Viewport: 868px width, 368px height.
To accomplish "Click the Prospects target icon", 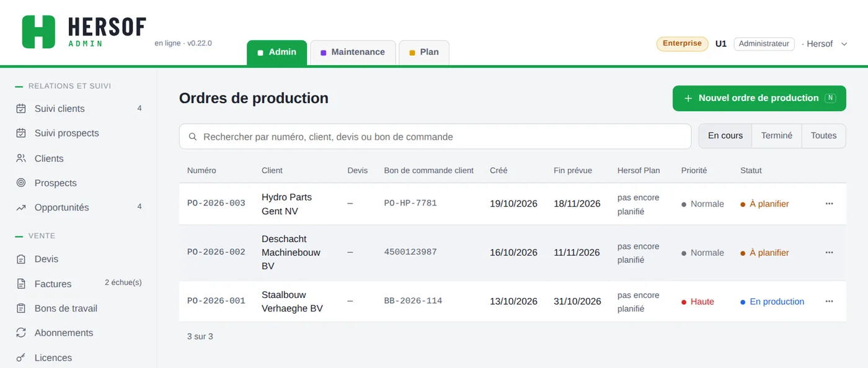I will (x=21, y=183).
